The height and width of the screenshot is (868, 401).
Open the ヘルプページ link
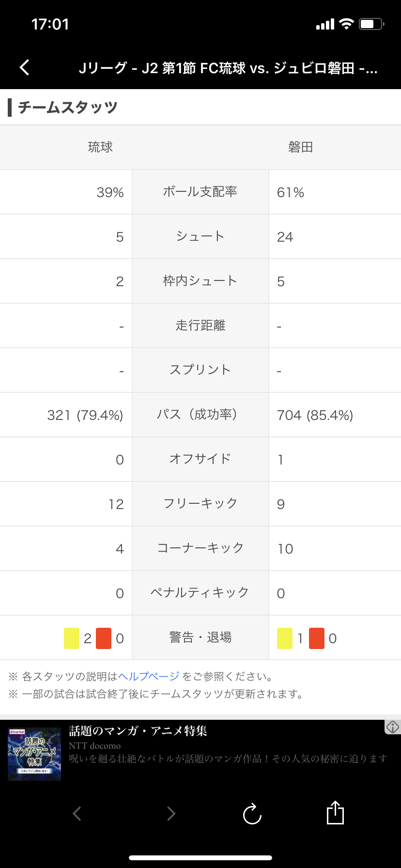pos(149,676)
